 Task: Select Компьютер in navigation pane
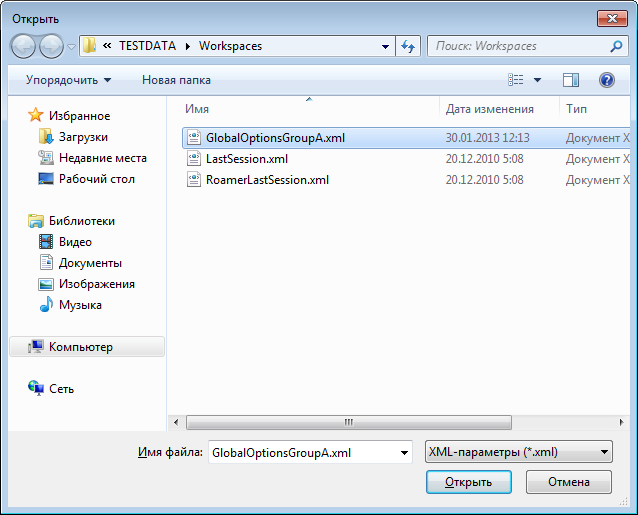(x=87, y=347)
